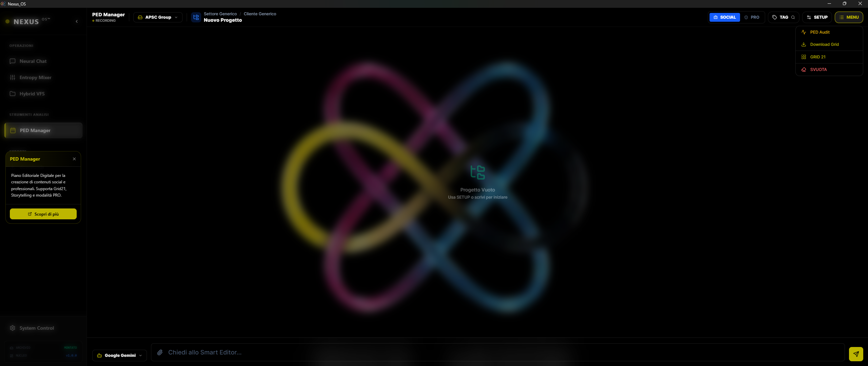Click the paperclip attachment icon
Image resolution: width=868 pixels, height=366 pixels.
pos(160,352)
